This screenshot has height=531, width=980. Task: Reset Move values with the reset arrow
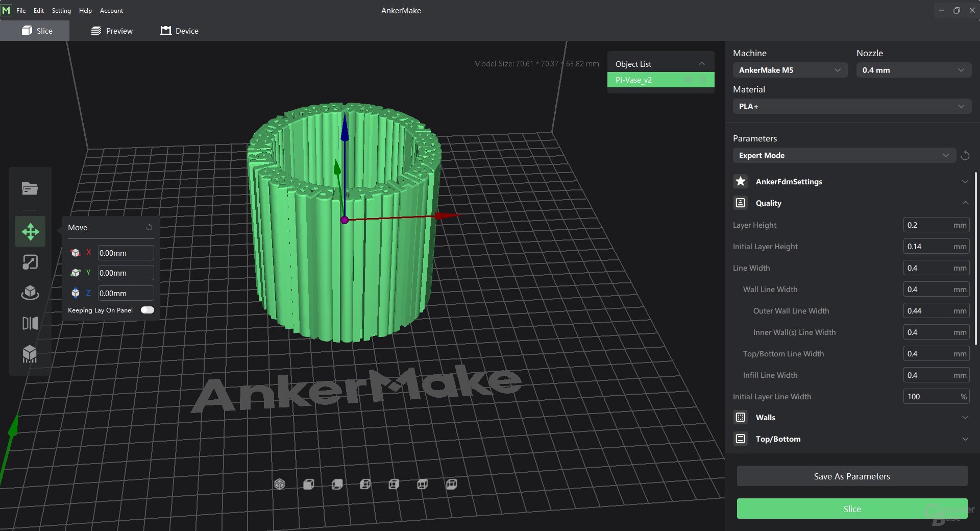(149, 227)
